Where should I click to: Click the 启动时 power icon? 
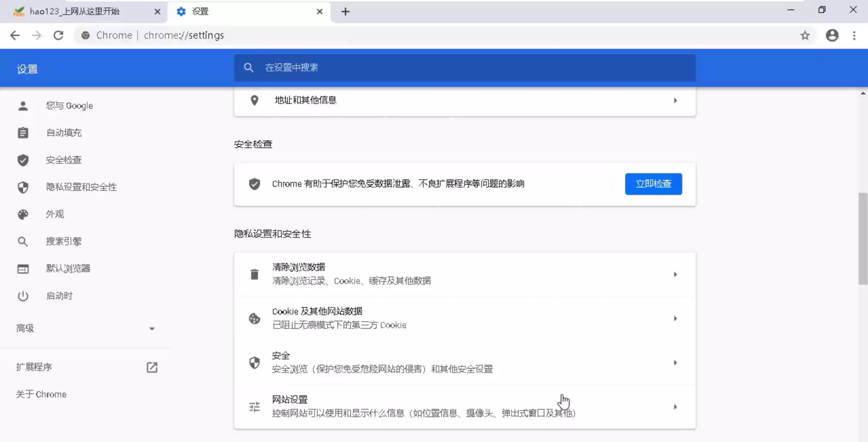(23, 296)
